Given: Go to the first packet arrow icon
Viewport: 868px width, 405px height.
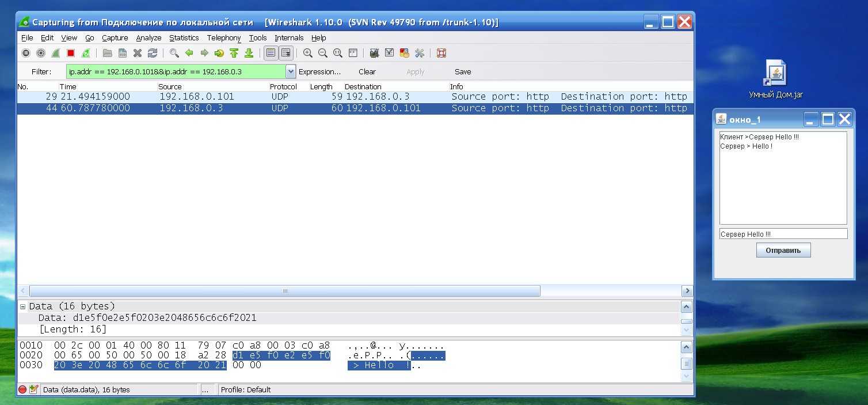Looking at the screenshot, I should (x=234, y=53).
